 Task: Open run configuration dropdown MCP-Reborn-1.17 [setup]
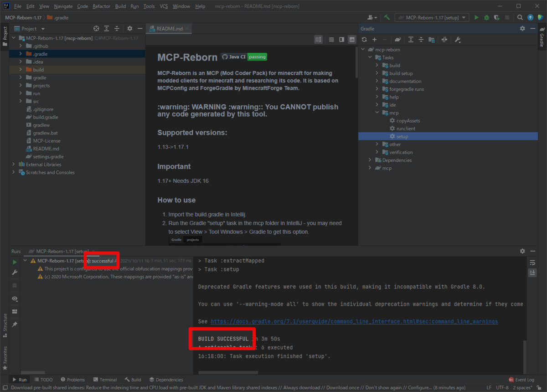point(432,17)
